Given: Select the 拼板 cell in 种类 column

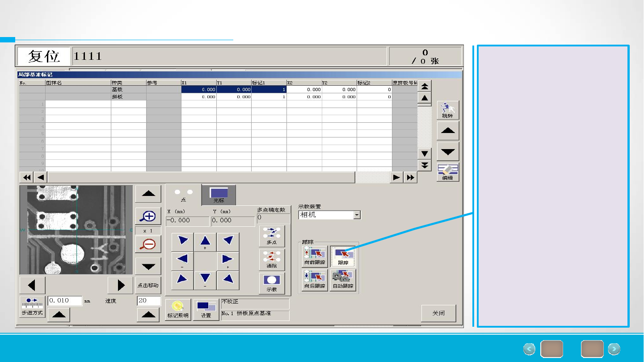Looking at the screenshot, I should pos(129,96).
